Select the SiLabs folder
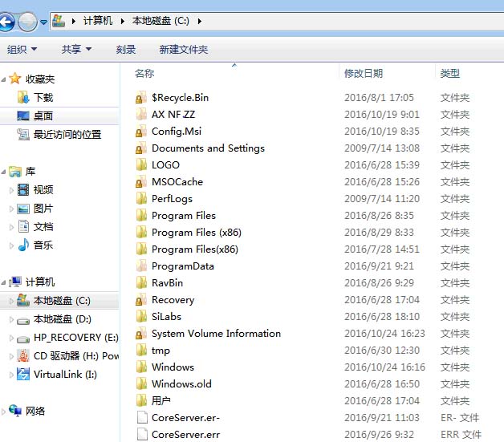The width and height of the screenshot is (504, 442). pyautogui.click(x=166, y=316)
